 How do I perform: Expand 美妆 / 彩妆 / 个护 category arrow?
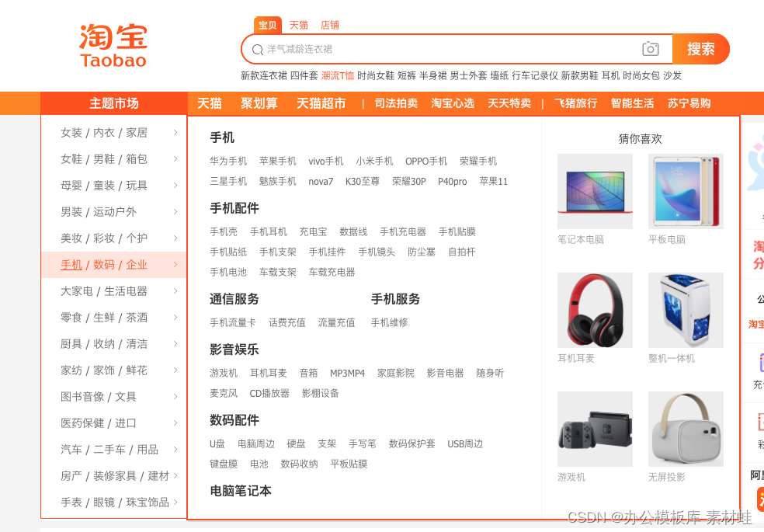tap(175, 238)
